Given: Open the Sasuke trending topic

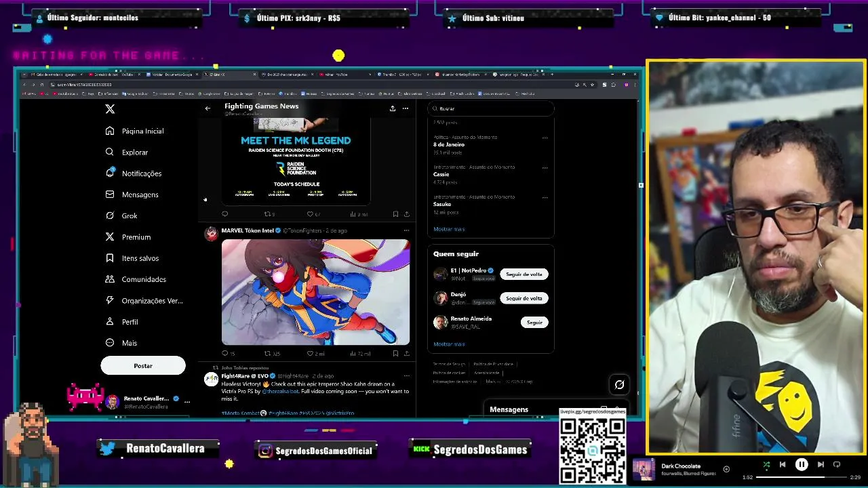Looking at the screenshot, I should [442, 204].
